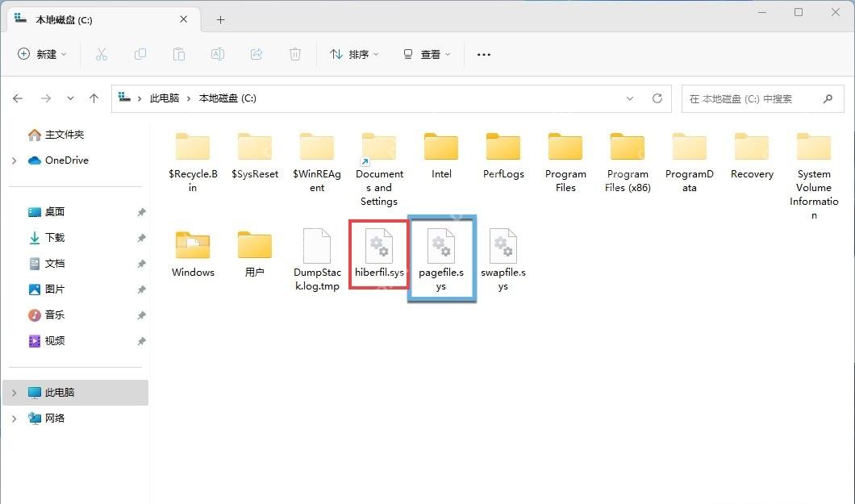
Task: Refresh the current folder view
Action: coord(657,98)
